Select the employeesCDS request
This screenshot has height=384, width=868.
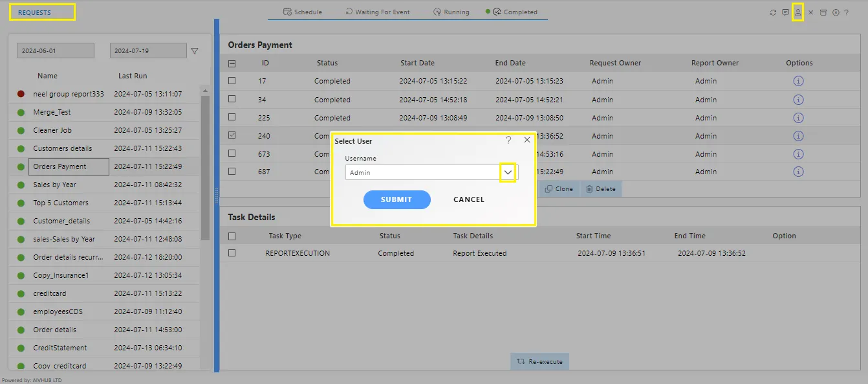click(x=58, y=311)
